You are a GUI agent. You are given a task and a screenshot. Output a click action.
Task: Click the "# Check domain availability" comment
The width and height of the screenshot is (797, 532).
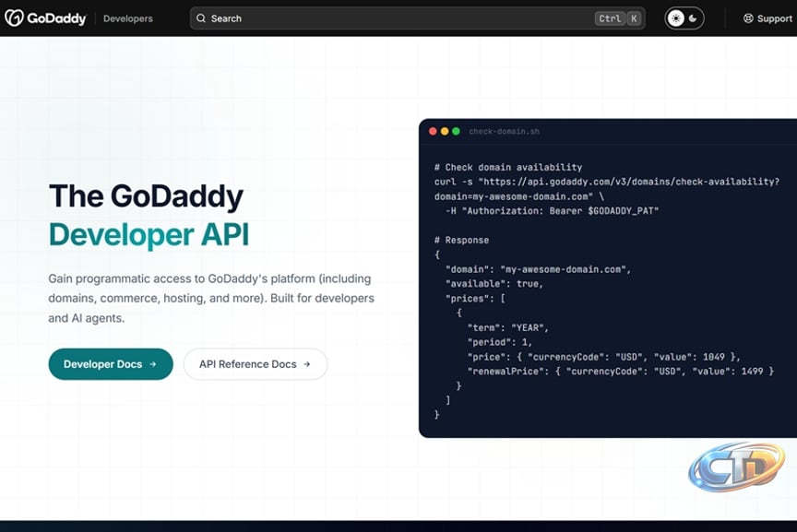pyautogui.click(x=508, y=167)
